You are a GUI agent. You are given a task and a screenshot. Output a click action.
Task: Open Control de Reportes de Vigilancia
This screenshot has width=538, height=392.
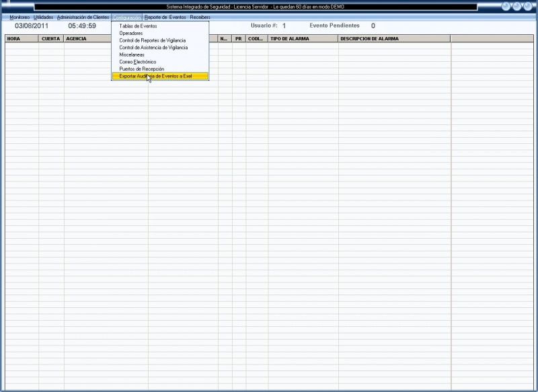coord(152,40)
